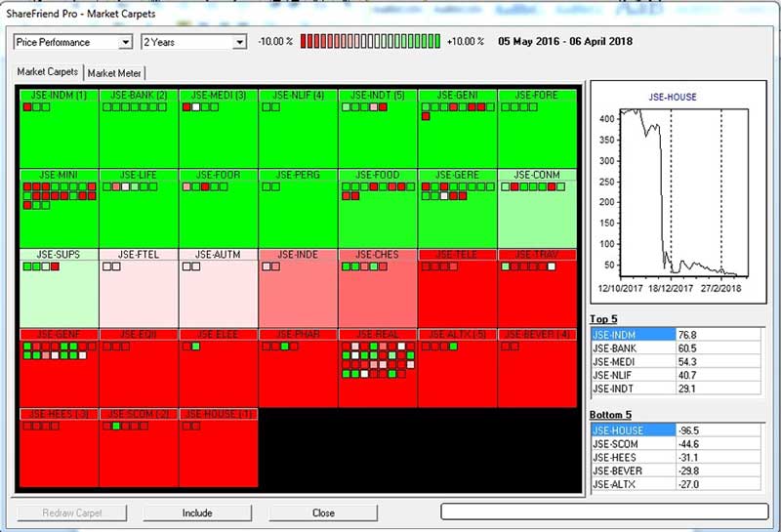This screenshot has height=532, width=781.
Task: Select the JSE-NLIF (4) carpet tile
Action: click(299, 129)
